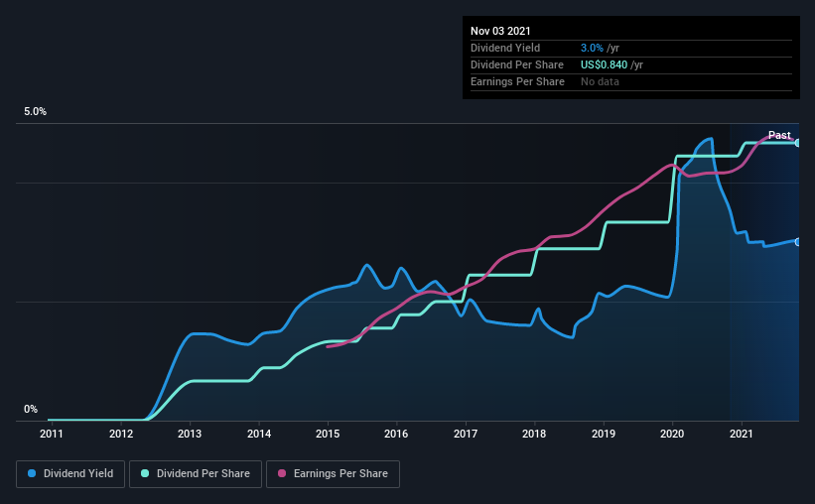Screen dimensions: 815x504
Task: Toggle the Earnings Per Share legend series
Action: 333,474
